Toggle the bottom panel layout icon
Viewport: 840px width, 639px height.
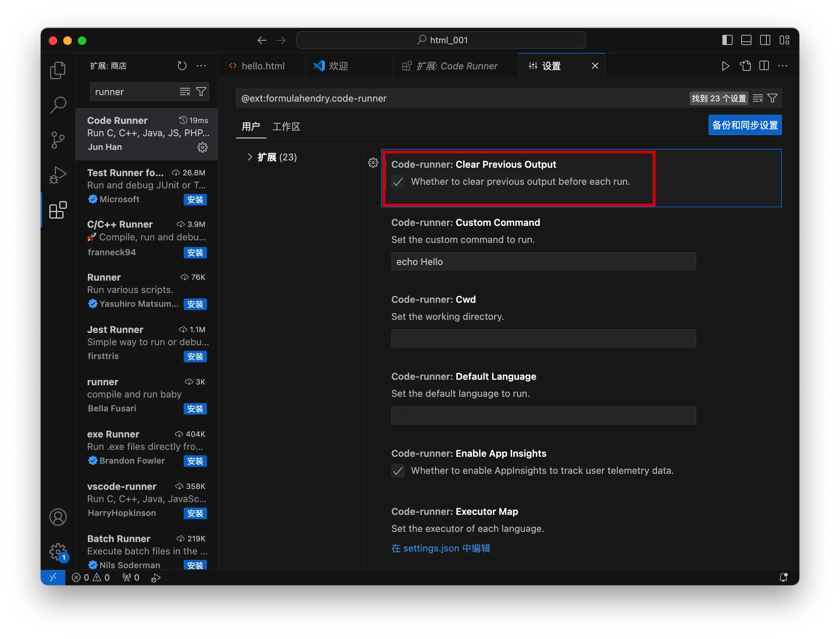coord(746,40)
